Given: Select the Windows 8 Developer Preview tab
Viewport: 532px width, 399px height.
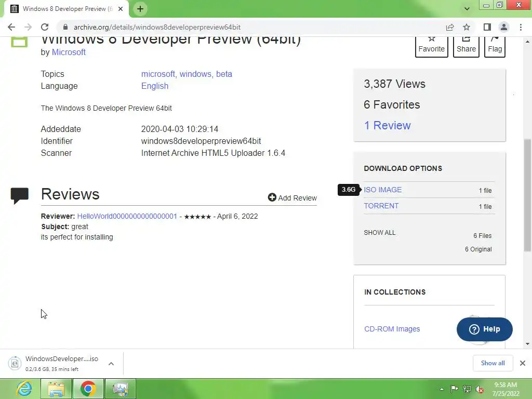Looking at the screenshot, I should 66,9.
